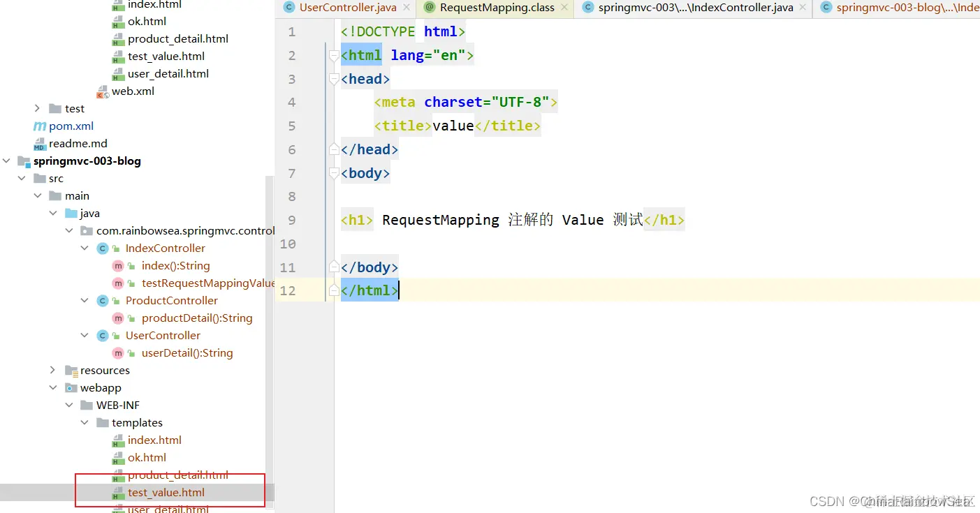Viewport: 980px width, 513px height.
Task: Open the upper user_detail.html file
Action: (x=168, y=73)
